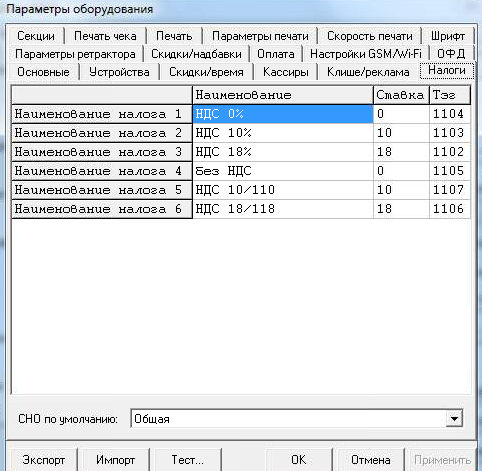Select tag cell 1107

pyautogui.click(x=450, y=190)
